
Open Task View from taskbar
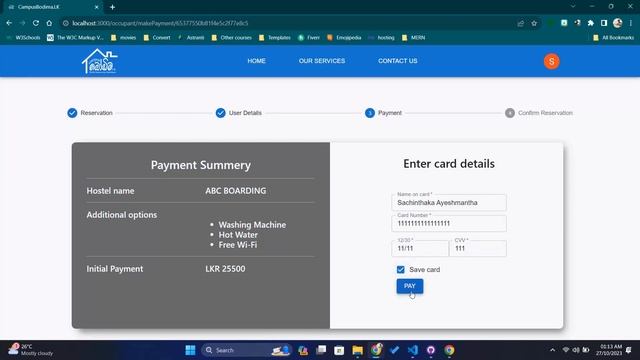click(321, 350)
